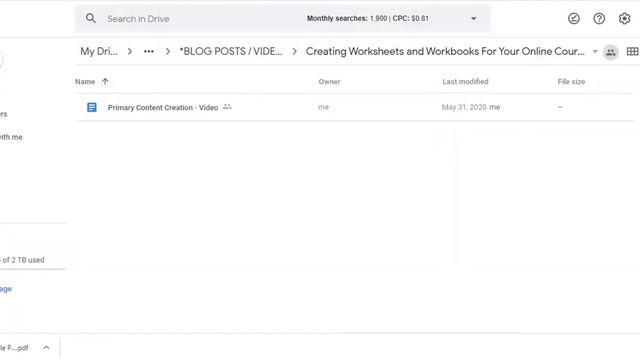Select Primary Content Creation - Video file
The image size is (640, 360).
tap(163, 108)
